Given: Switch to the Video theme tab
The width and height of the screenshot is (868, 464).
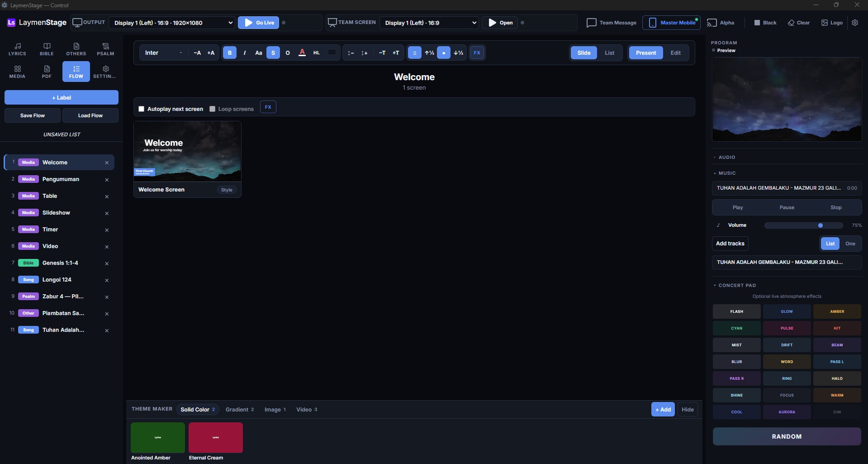Looking at the screenshot, I should tap(307, 410).
